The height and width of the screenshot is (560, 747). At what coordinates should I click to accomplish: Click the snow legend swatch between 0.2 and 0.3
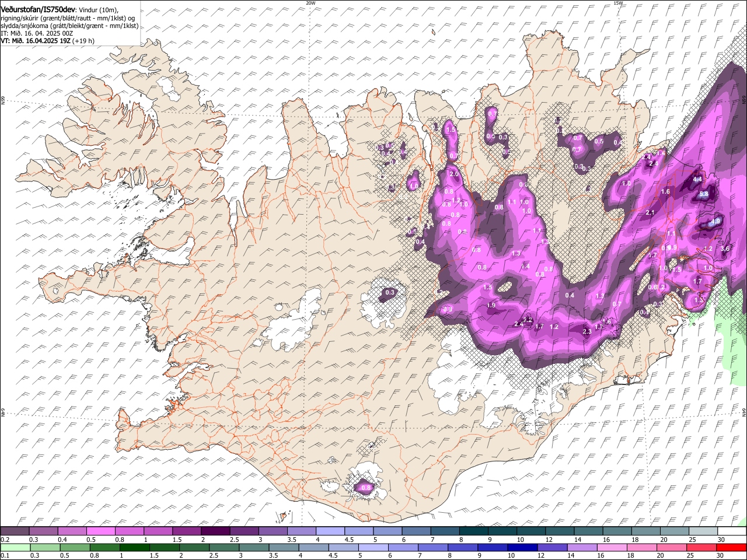[15, 531]
